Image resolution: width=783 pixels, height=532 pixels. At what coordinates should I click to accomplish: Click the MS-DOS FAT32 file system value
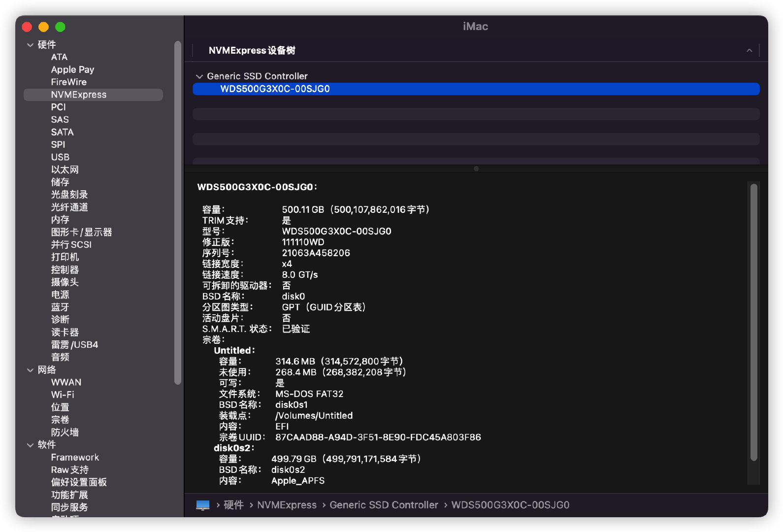[x=309, y=394]
